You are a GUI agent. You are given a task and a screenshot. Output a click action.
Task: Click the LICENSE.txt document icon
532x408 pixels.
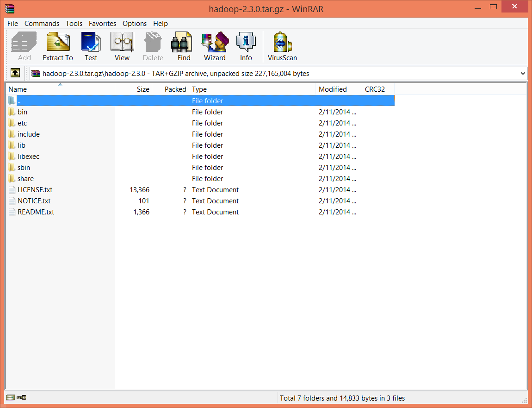point(12,190)
